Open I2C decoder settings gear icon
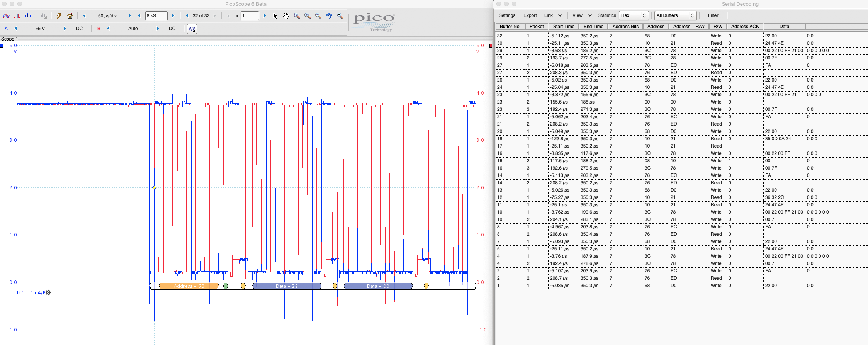 pos(48,292)
